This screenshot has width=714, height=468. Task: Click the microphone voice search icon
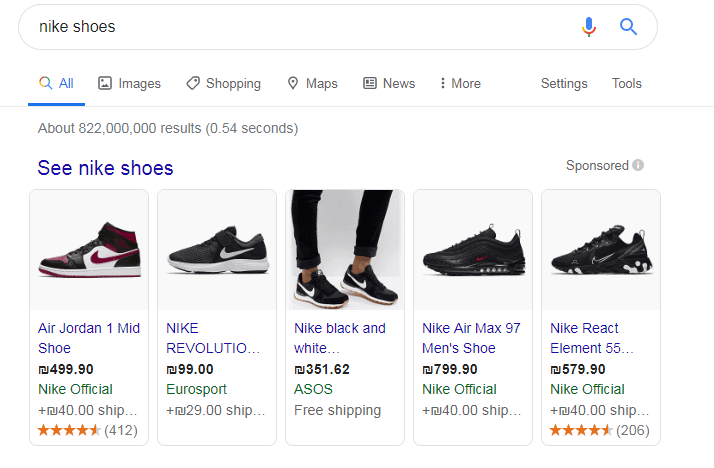coord(589,27)
